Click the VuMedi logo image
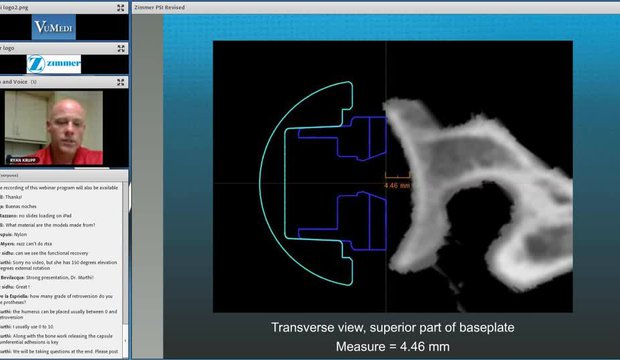This screenshot has height=360, width=620. click(x=54, y=27)
